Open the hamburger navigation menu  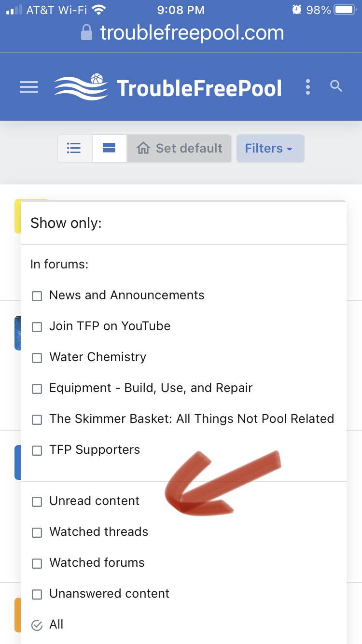(x=29, y=87)
